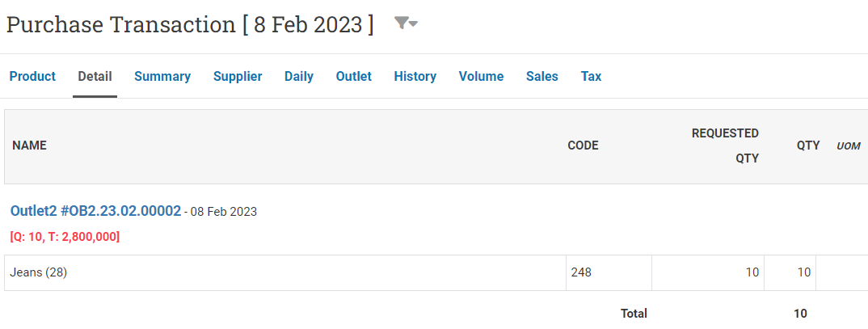The height and width of the screenshot is (329, 868).
Task: Click the REQUESTED QTY column header
Action: [725, 146]
